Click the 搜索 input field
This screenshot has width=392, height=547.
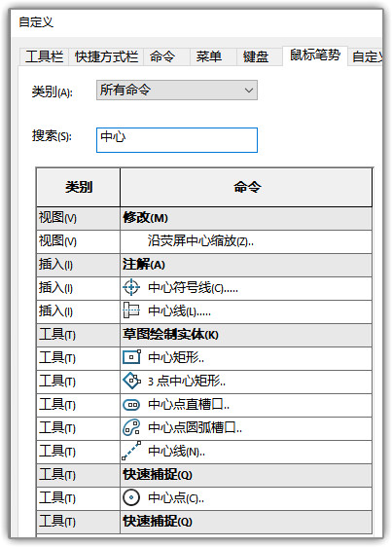pyautogui.click(x=177, y=140)
